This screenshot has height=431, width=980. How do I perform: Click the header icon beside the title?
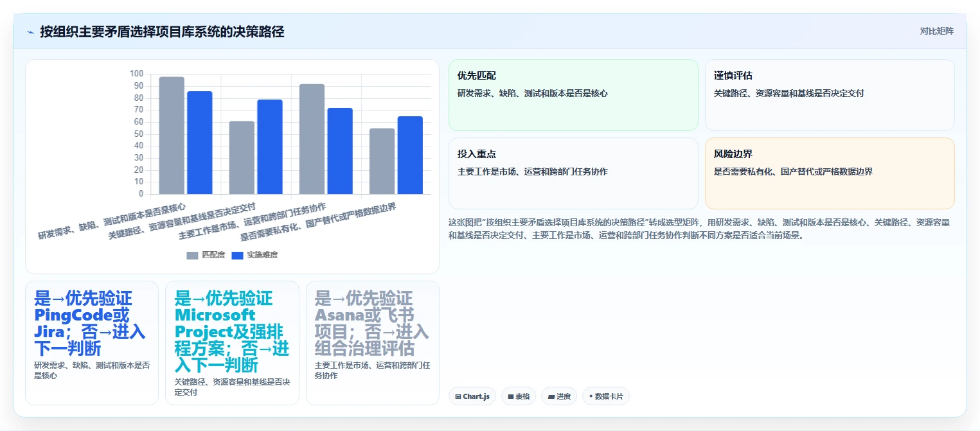pos(30,32)
